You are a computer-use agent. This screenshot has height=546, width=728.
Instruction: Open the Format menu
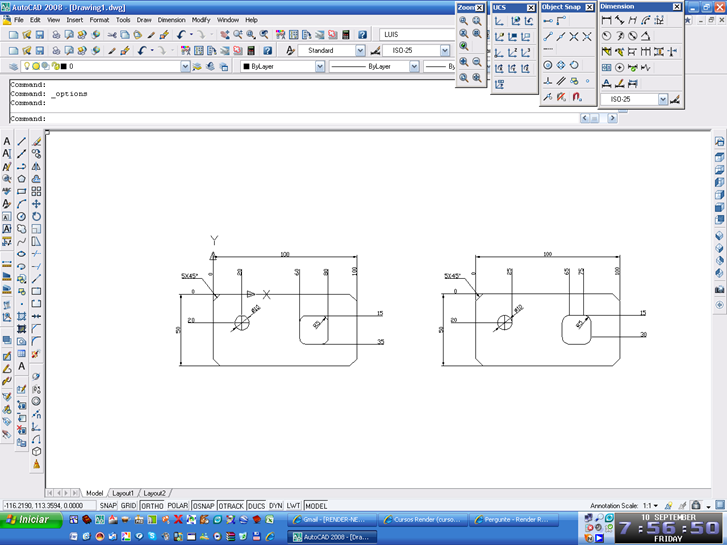[99, 20]
